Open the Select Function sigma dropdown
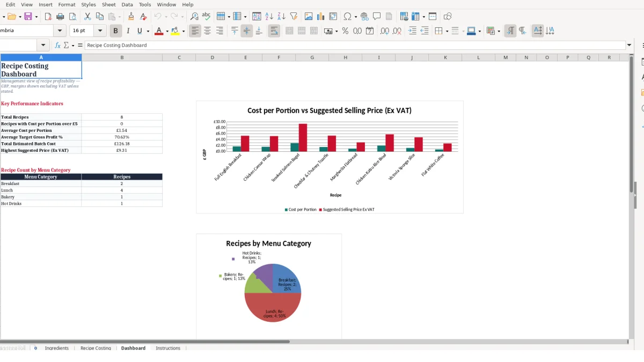Image resolution: width=644 pixels, height=362 pixels. pyautogui.click(x=73, y=46)
